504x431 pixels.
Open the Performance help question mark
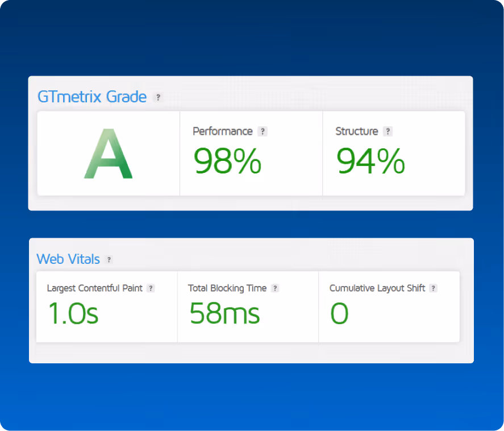pyautogui.click(x=263, y=131)
